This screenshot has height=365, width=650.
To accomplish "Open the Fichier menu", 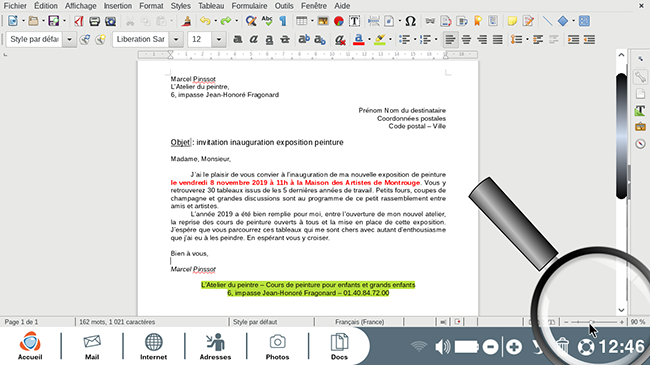I will coord(15,6).
